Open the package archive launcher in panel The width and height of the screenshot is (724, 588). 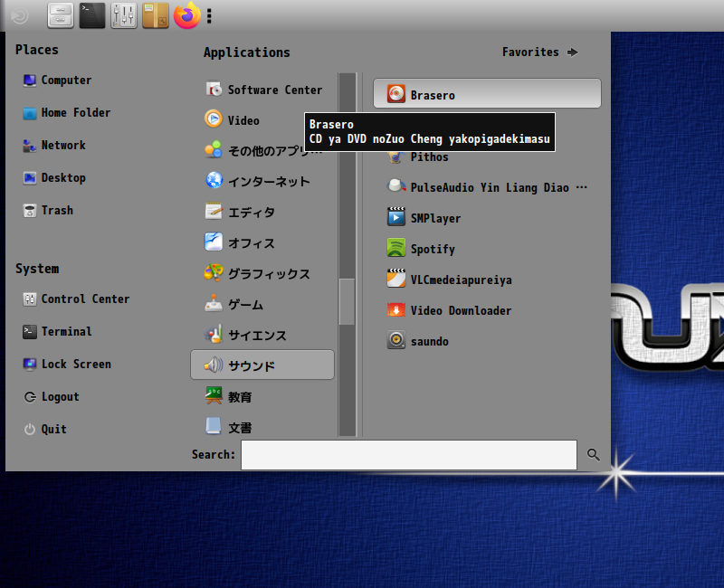pos(156,15)
